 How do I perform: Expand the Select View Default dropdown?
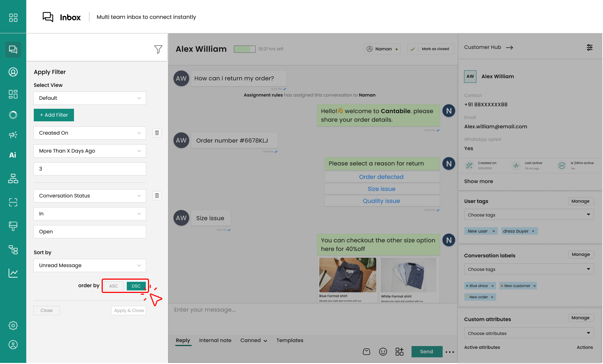pyautogui.click(x=90, y=98)
